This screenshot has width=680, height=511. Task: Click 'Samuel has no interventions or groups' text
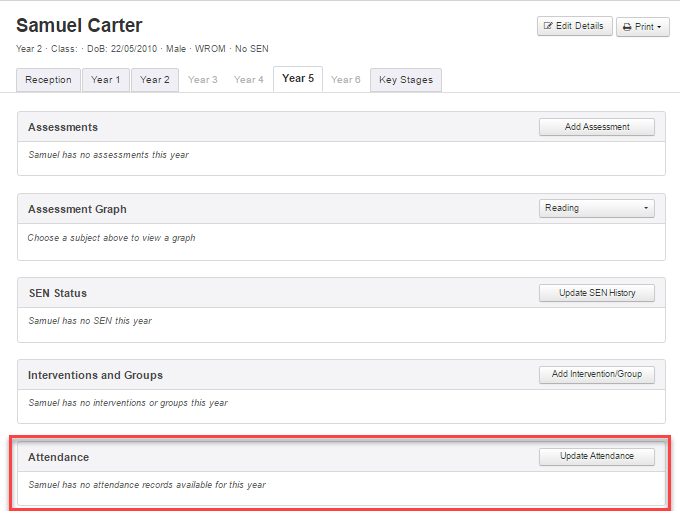coord(128,403)
